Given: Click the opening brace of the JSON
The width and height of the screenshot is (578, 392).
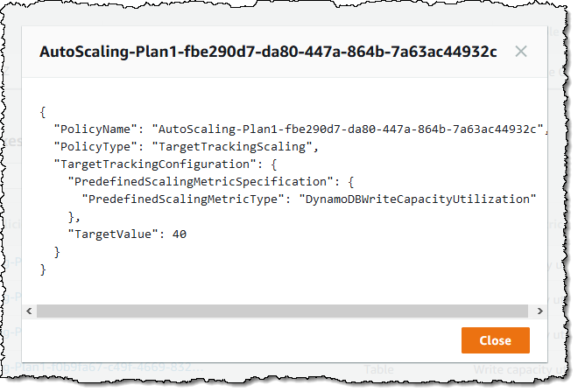Looking at the screenshot, I should (42, 112).
